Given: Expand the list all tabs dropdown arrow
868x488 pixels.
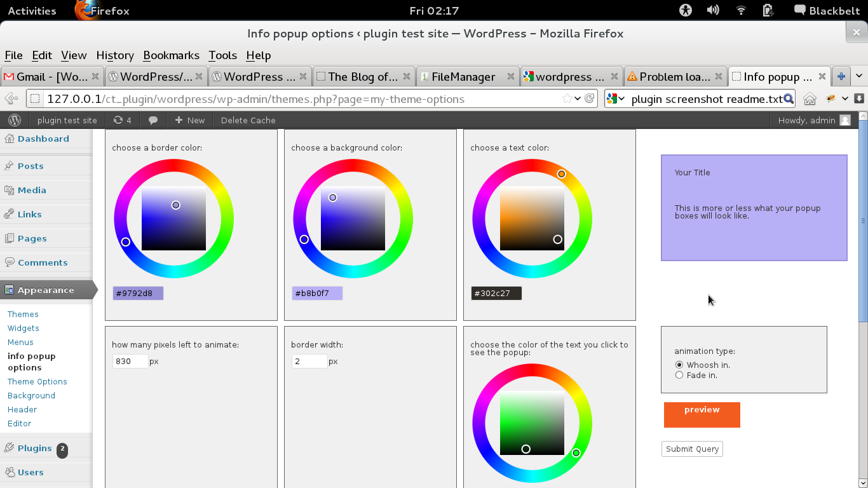Looking at the screenshot, I should [x=859, y=76].
